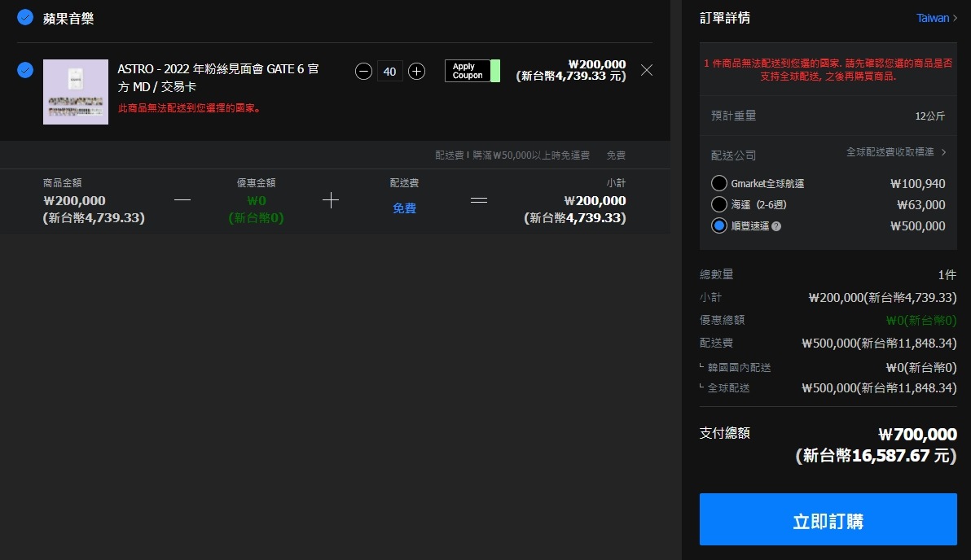This screenshot has height=560, width=971.
Task: Click the 立即訂購 order button
Action: pos(828,519)
